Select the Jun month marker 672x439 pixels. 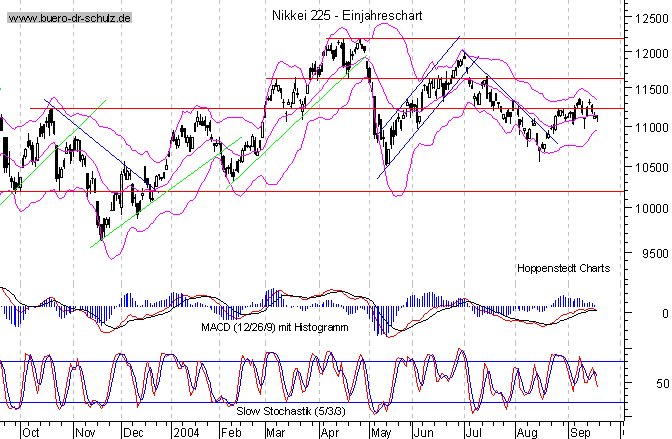pos(425,432)
